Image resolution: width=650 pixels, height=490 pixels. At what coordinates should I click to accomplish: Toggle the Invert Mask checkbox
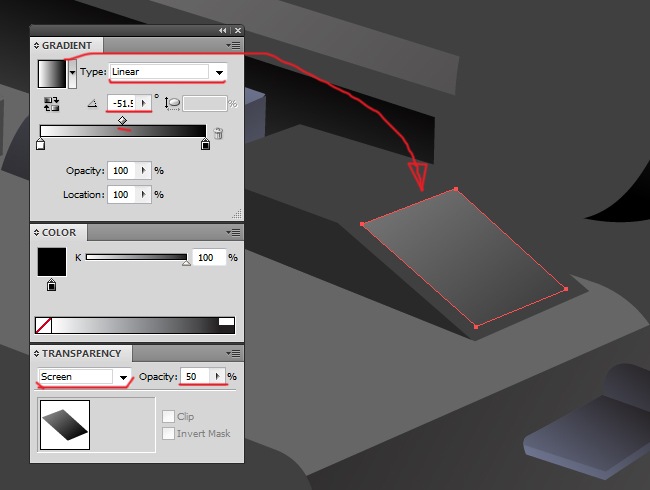[x=168, y=434]
